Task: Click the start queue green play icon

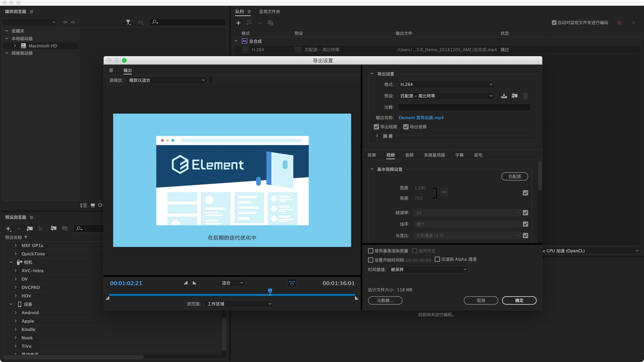Action: (634, 23)
